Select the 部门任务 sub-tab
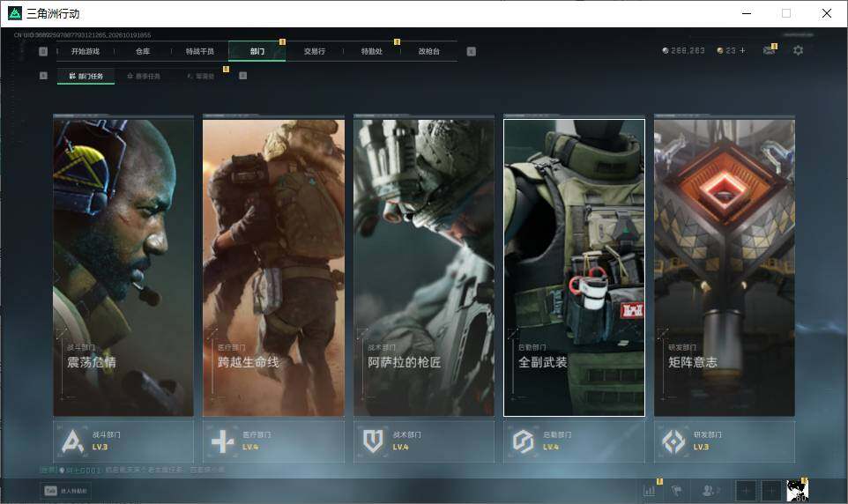Image resolution: width=848 pixels, height=504 pixels. (x=86, y=77)
